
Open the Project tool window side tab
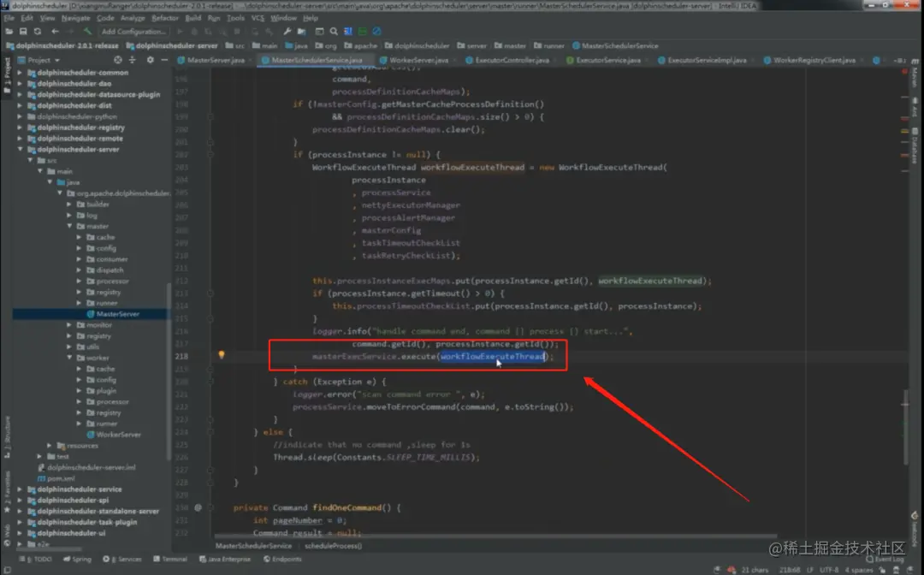(x=7, y=75)
